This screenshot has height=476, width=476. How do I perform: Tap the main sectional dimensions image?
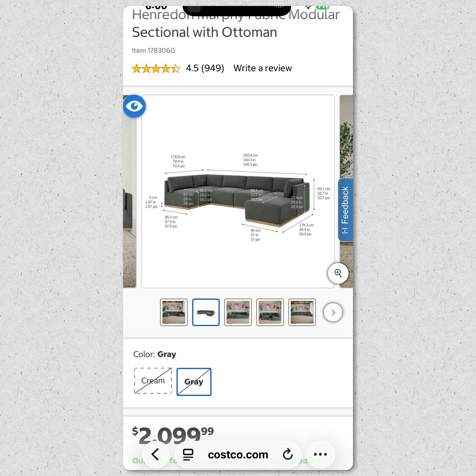tap(238, 191)
